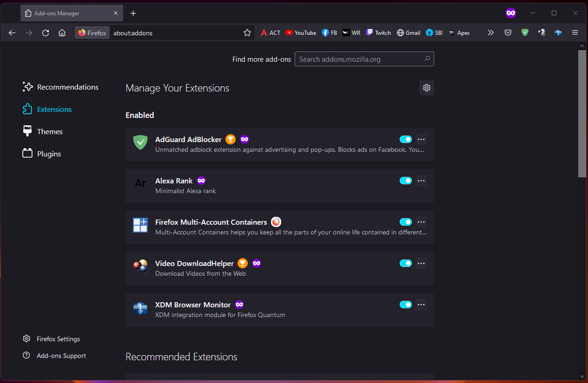Click the scrollbar down arrow
Viewport: 588px width, 383px height.
[x=582, y=376]
